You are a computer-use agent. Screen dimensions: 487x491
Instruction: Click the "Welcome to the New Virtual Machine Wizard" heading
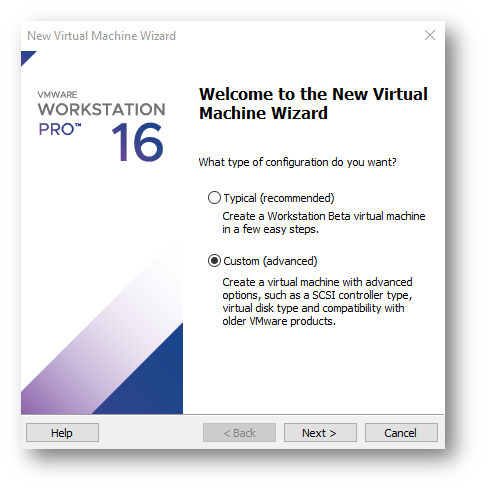[313, 103]
